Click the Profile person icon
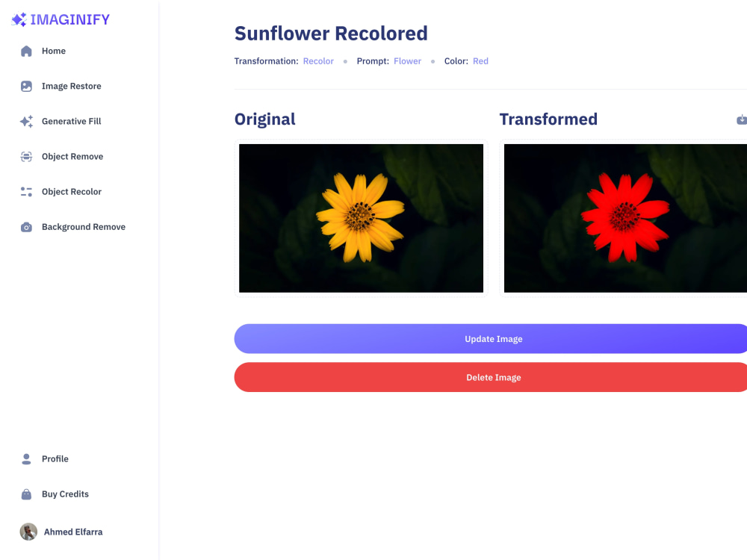Viewport: 747px width, 560px height. pyautogui.click(x=26, y=459)
